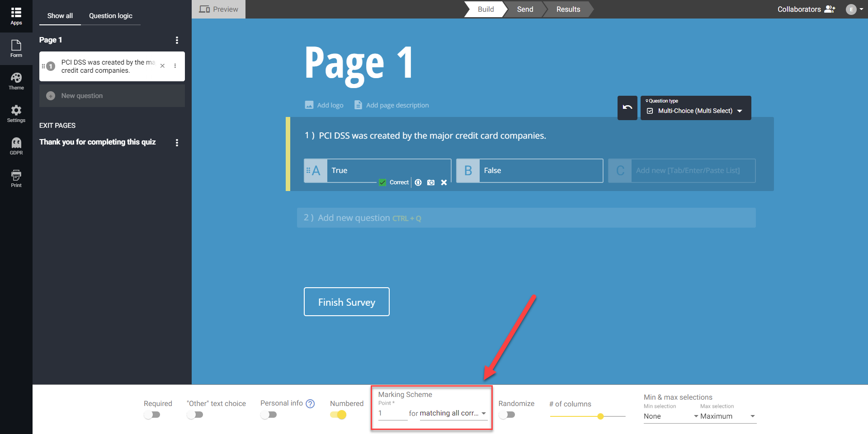Screen dimensions: 868x434
Task: Open the Apps grid menu
Action: coord(16,16)
